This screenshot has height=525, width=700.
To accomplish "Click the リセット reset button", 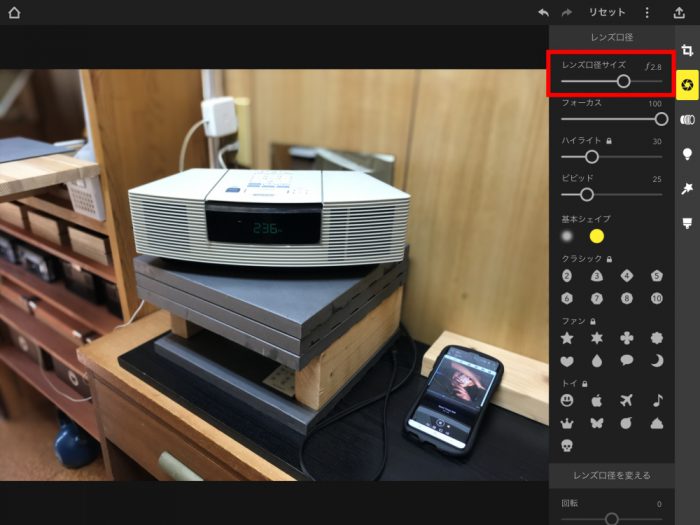I will [607, 12].
